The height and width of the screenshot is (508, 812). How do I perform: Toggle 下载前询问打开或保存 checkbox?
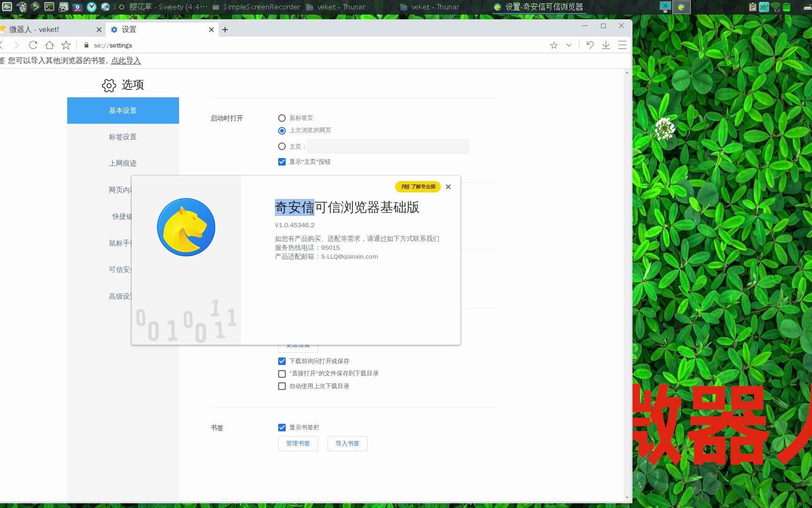pyautogui.click(x=282, y=361)
